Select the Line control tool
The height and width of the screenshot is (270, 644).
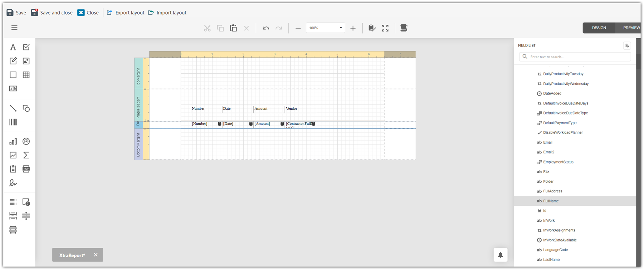[x=13, y=108]
